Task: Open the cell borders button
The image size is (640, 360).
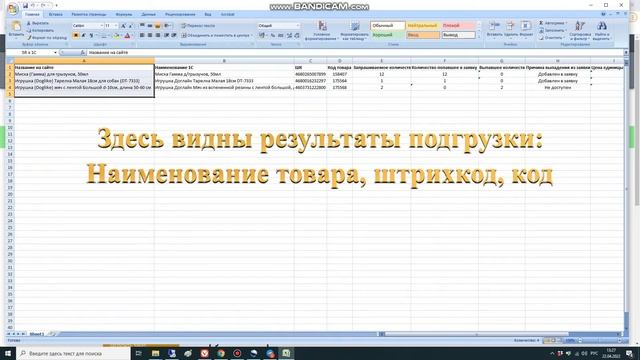Action: [104, 36]
